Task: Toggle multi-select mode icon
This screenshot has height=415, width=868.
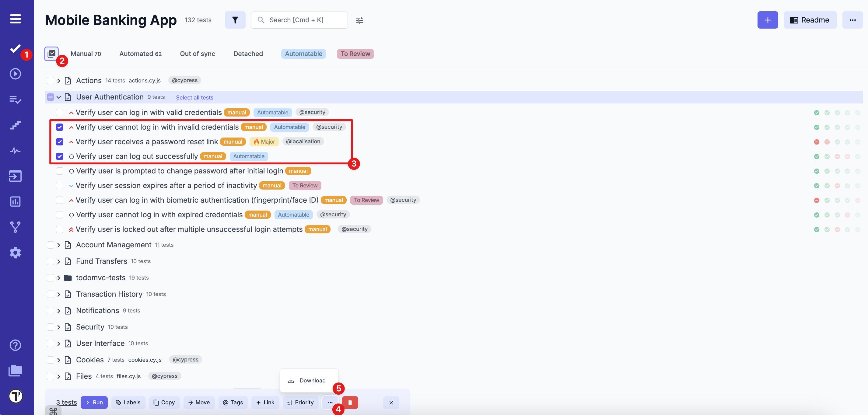Action: tap(51, 54)
